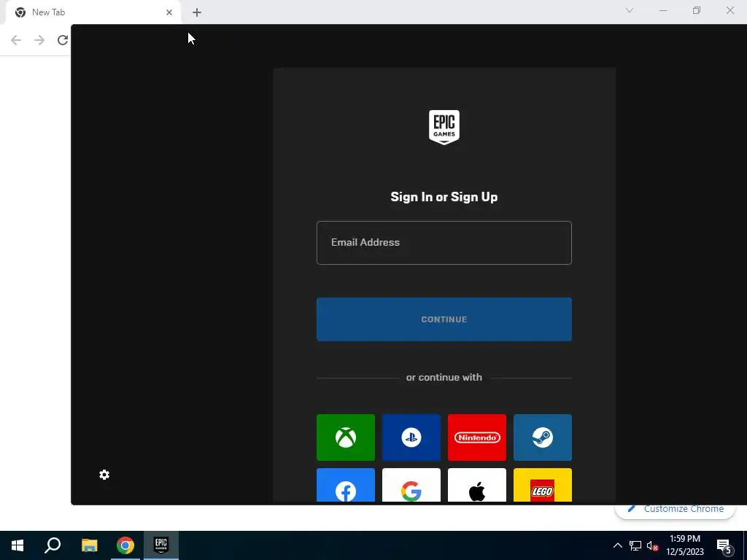Open the network tray icon

(x=635, y=545)
